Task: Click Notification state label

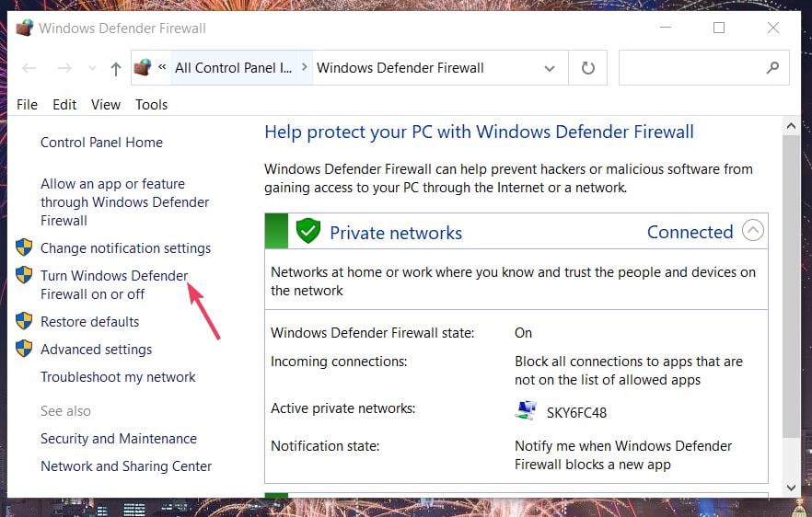Action: click(x=325, y=445)
